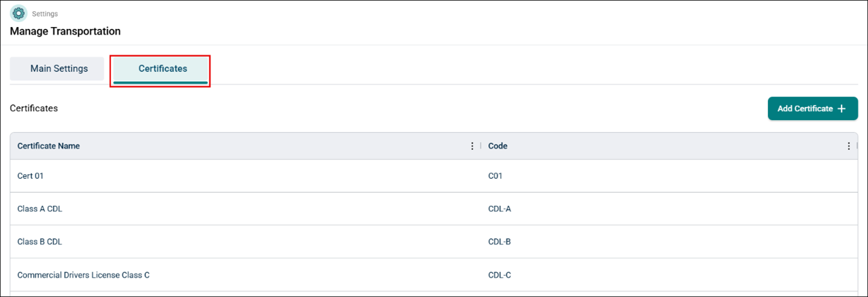Click the C01 code cell
The width and height of the screenshot is (868, 297).
pyautogui.click(x=495, y=176)
